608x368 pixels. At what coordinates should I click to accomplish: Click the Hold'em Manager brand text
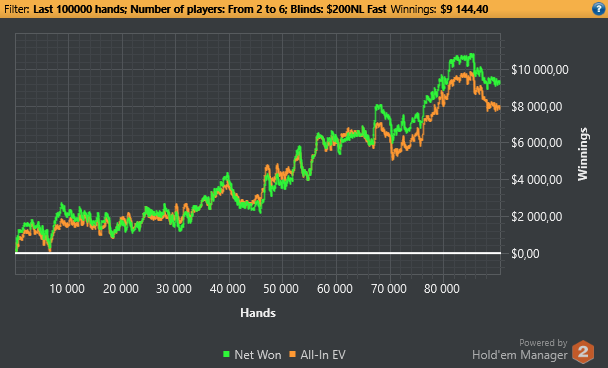pos(520,355)
